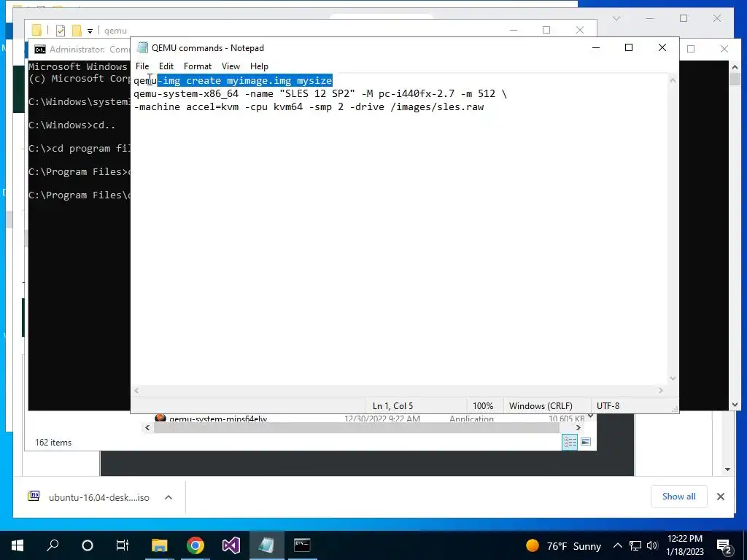Click the background page scrollbar down arrow
The height and width of the screenshot is (560, 747).
pyautogui.click(x=727, y=469)
